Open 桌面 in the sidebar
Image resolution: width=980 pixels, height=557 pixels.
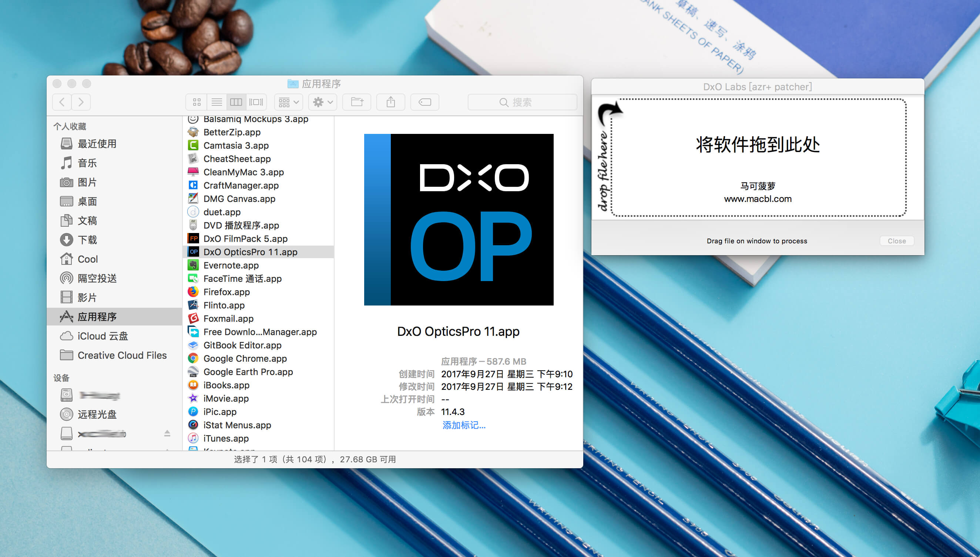coord(114,201)
